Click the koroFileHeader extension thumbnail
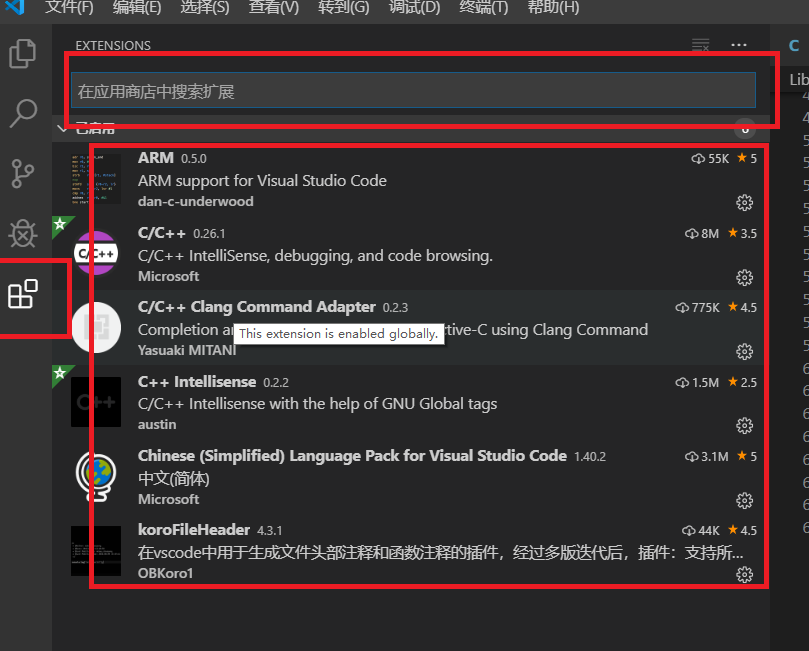Viewport: 809px width, 651px height. click(96, 551)
